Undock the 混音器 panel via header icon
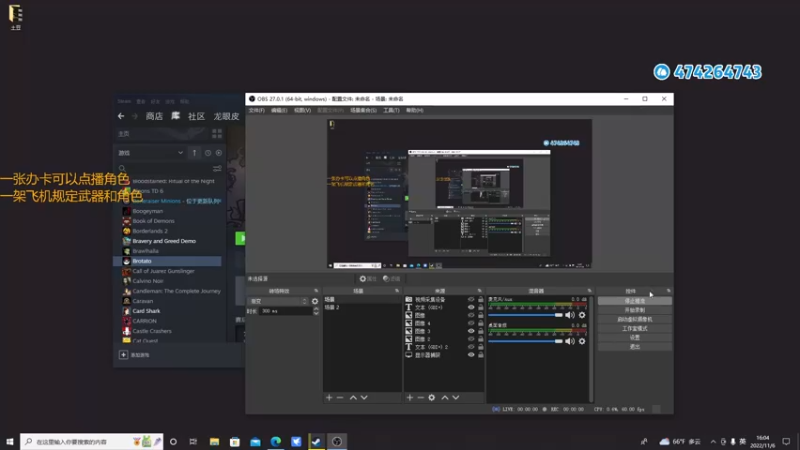800x450 pixels. (x=589, y=291)
